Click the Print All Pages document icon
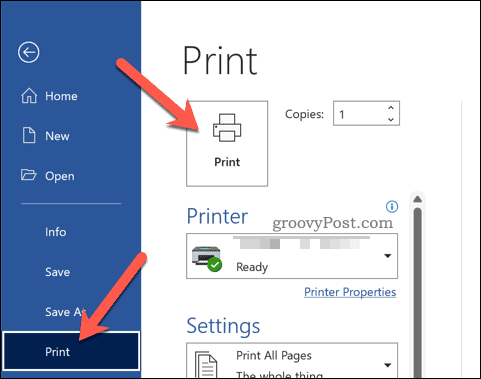481x379 pixels. (206, 364)
